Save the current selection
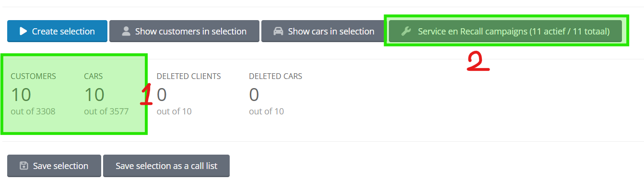Viewport: 644px width, 191px height. [54, 166]
